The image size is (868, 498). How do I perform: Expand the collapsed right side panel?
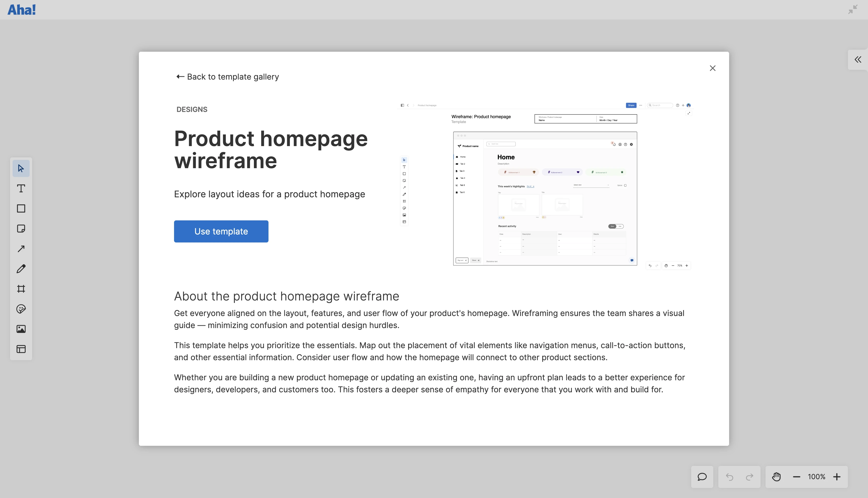tap(858, 60)
